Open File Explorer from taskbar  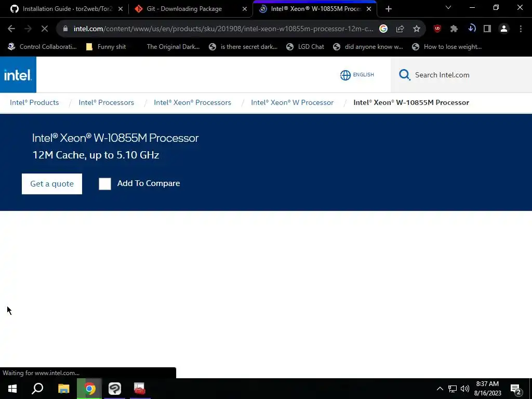(x=63, y=389)
